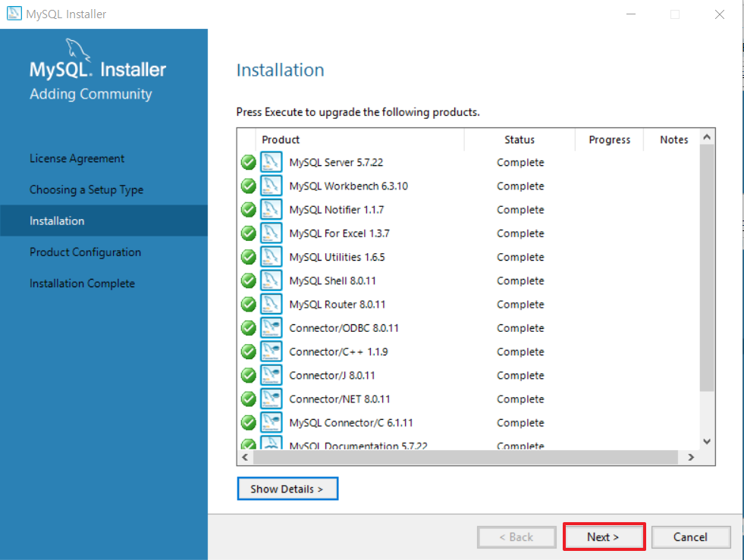744x560 pixels.
Task: Click the MySQL Installer title bar icon
Action: coord(14,14)
